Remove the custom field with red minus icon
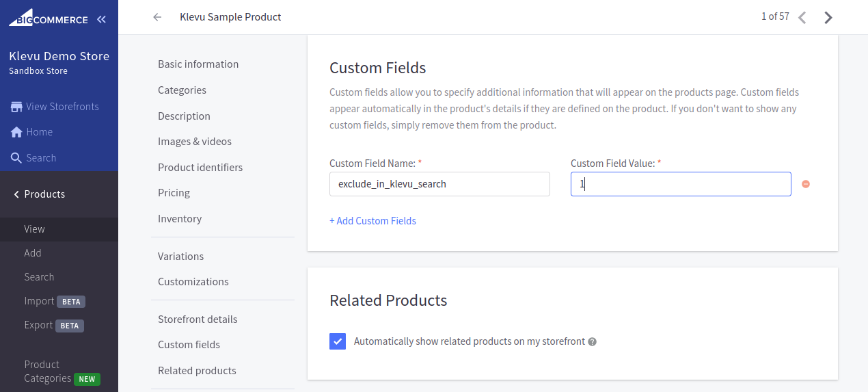 coord(806,184)
